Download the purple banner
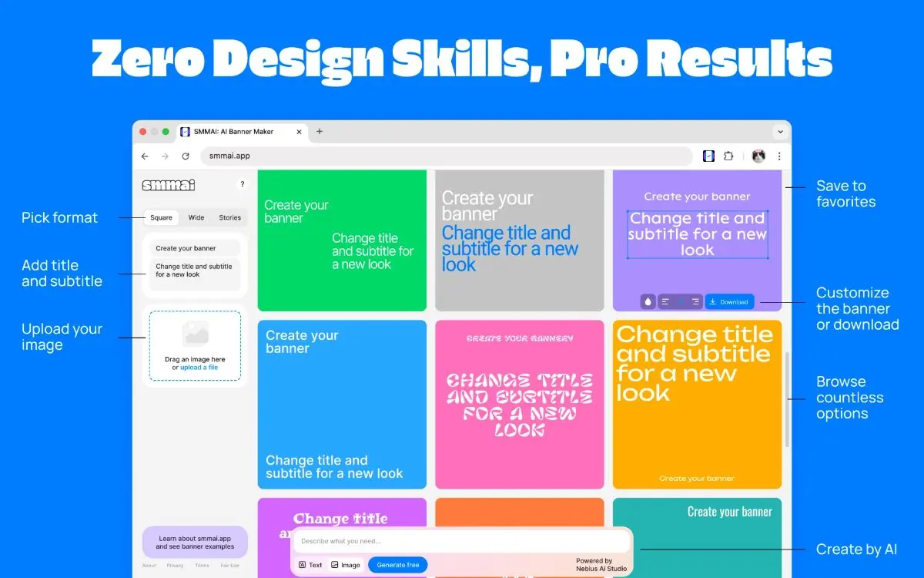This screenshot has height=578, width=924. pyautogui.click(x=729, y=302)
